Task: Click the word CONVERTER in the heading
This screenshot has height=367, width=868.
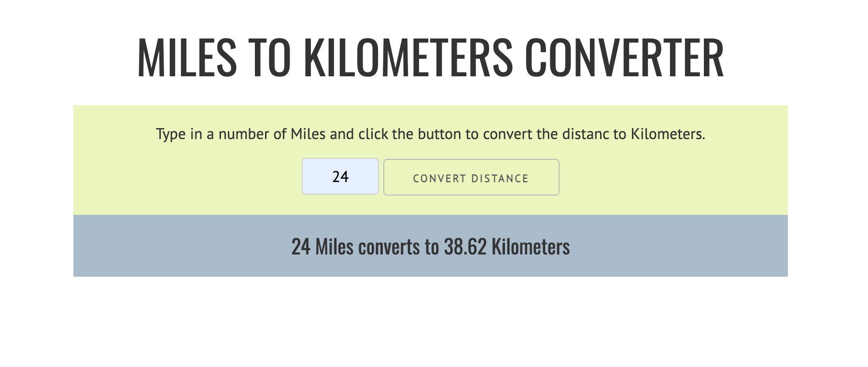Action: (x=624, y=57)
